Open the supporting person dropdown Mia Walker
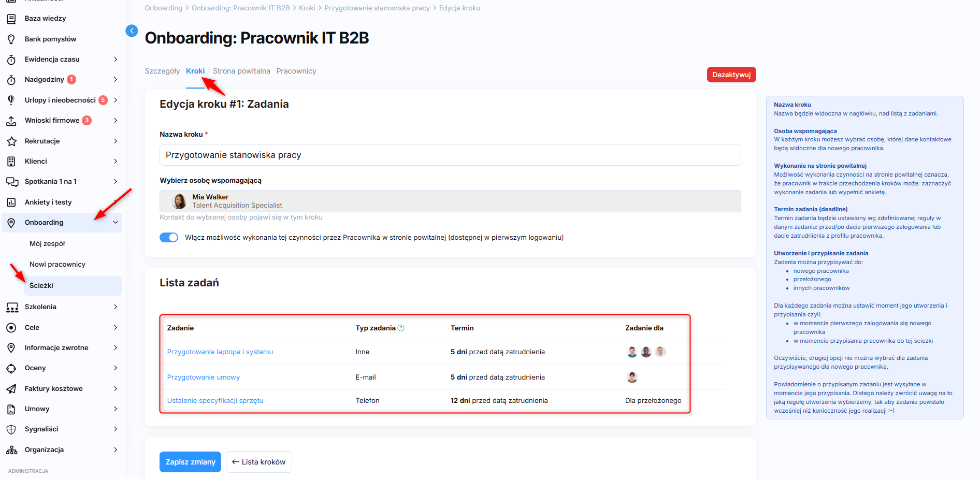This screenshot has width=980, height=479. click(450, 201)
